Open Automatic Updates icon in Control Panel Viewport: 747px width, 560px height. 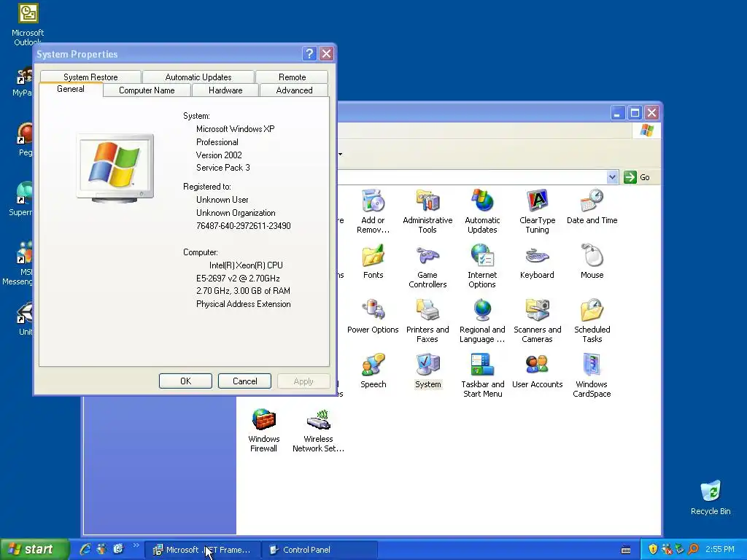click(482, 211)
